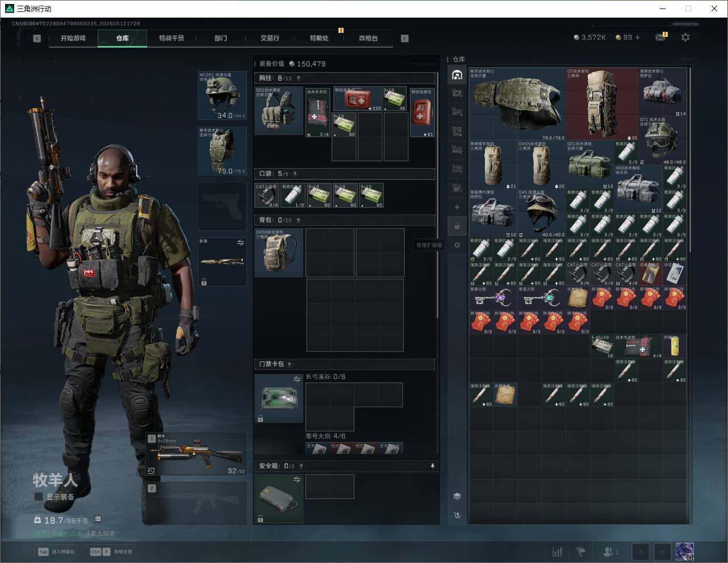
Task: Swap the 门禁卡包 case via arrows
Action: pyautogui.click(x=296, y=379)
